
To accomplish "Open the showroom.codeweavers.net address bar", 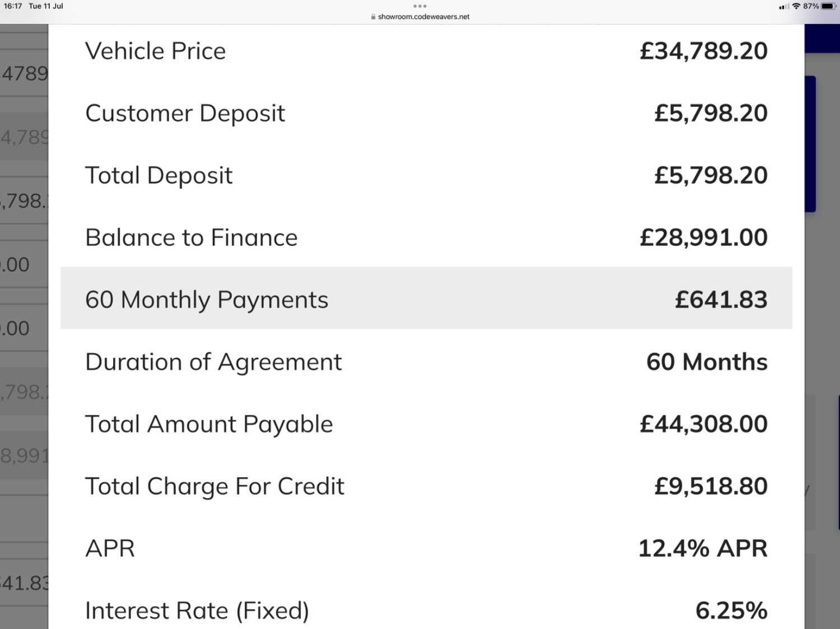I will 420,17.
